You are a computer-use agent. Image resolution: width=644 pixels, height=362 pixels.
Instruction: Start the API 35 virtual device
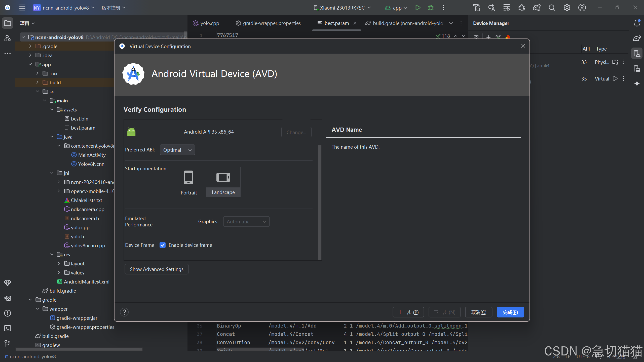[x=615, y=79]
